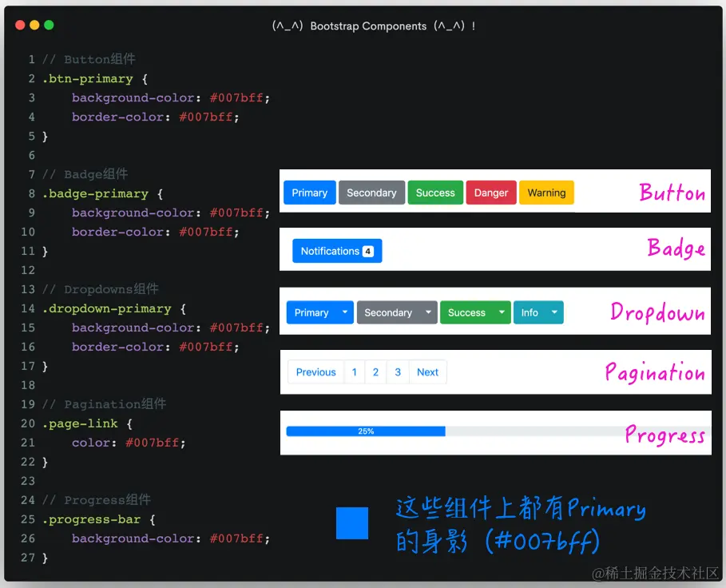Click the gray Secondary button
The height and width of the screenshot is (588, 726).
pos(372,193)
